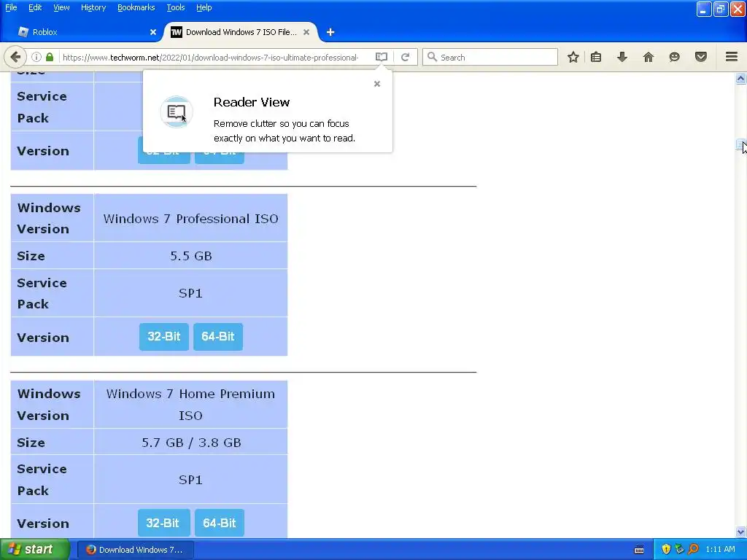
Task: Click the magnifier icon in the Search box
Action: [x=432, y=57]
